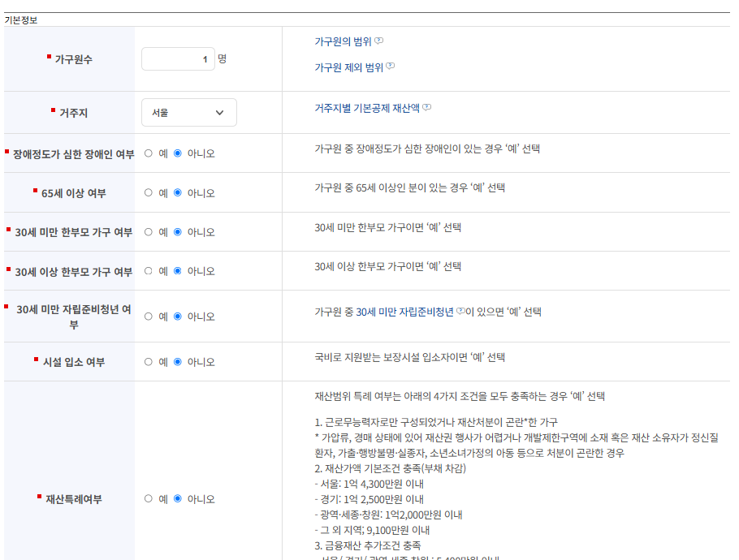Open the 자립준비청년 tooltip icon

[x=460, y=311]
